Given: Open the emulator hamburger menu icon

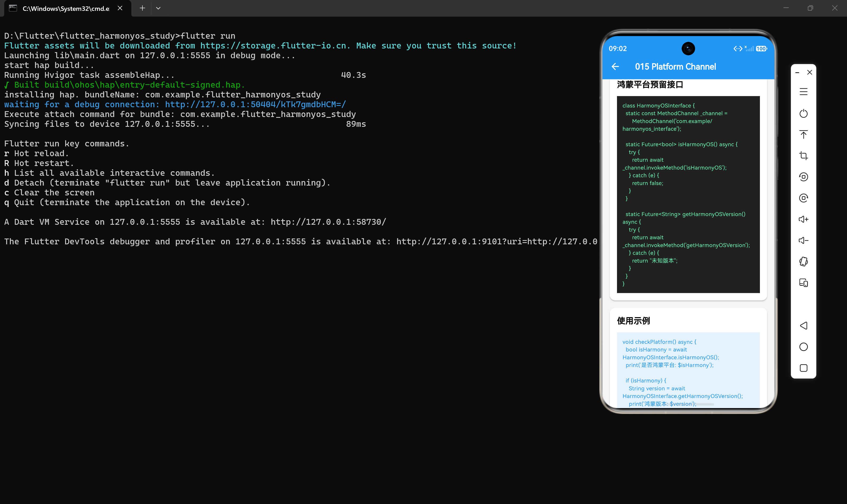Looking at the screenshot, I should pyautogui.click(x=803, y=92).
